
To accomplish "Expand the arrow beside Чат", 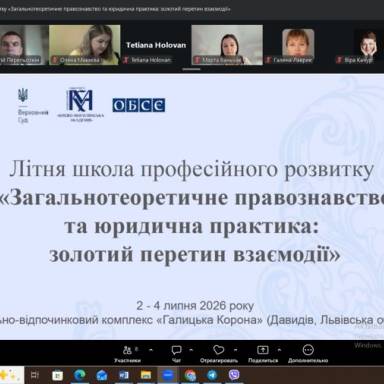I will [x=191, y=350].
